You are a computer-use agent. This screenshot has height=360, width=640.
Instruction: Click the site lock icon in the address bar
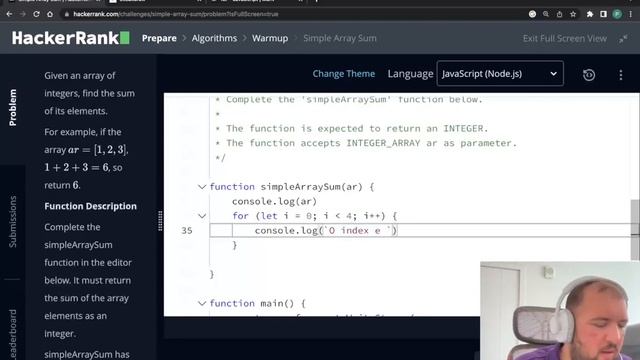(67, 14)
